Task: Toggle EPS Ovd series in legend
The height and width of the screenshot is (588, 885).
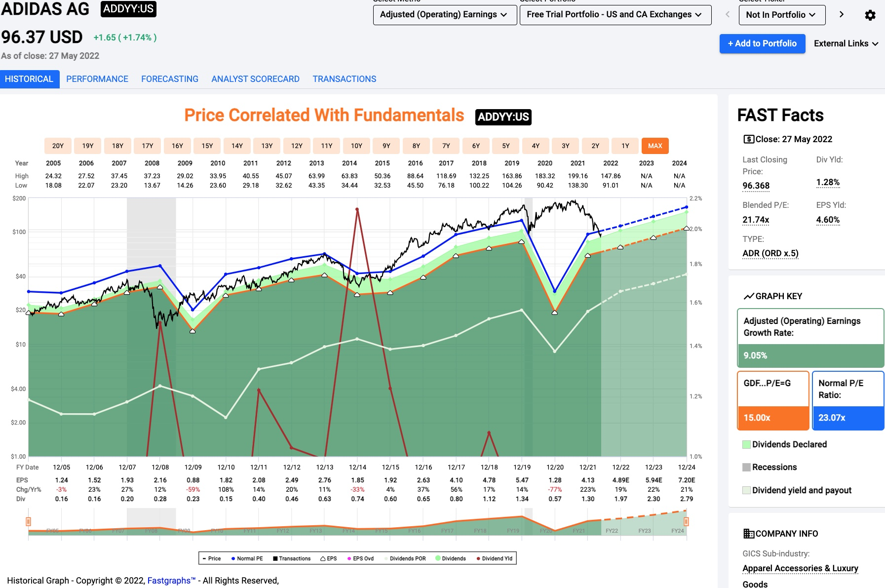Action: [x=360, y=558]
